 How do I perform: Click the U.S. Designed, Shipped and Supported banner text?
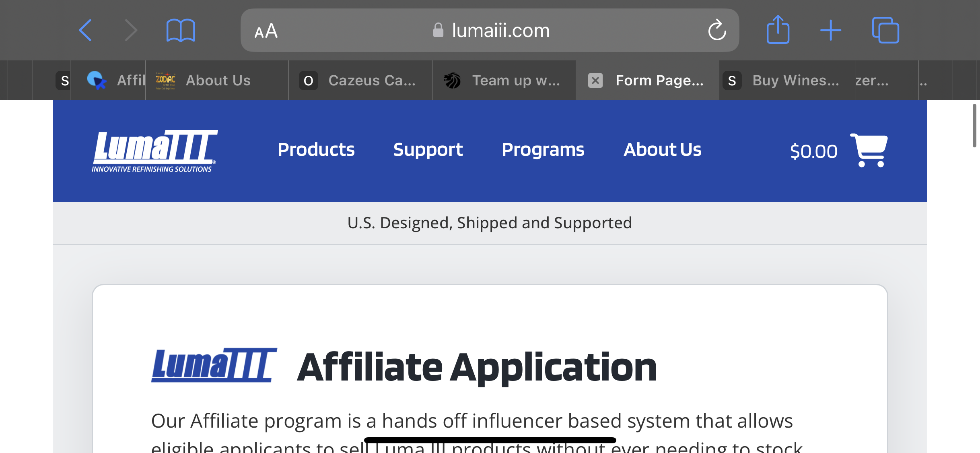(x=490, y=223)
